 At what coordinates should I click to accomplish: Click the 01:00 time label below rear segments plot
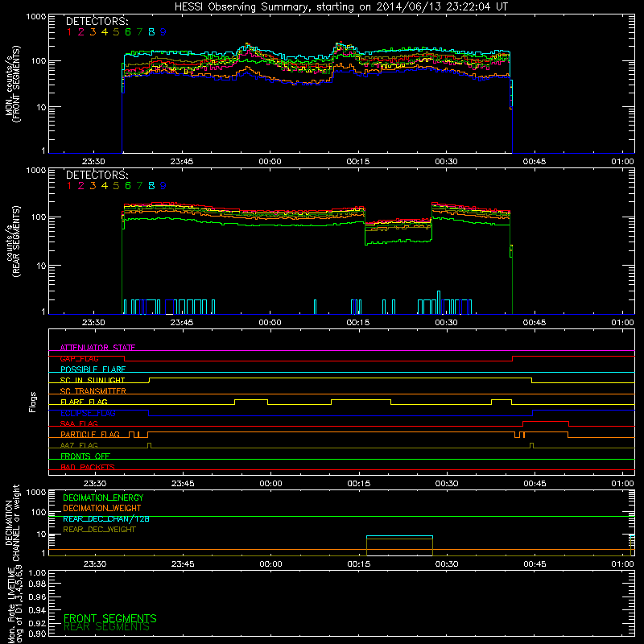point(622,323)
